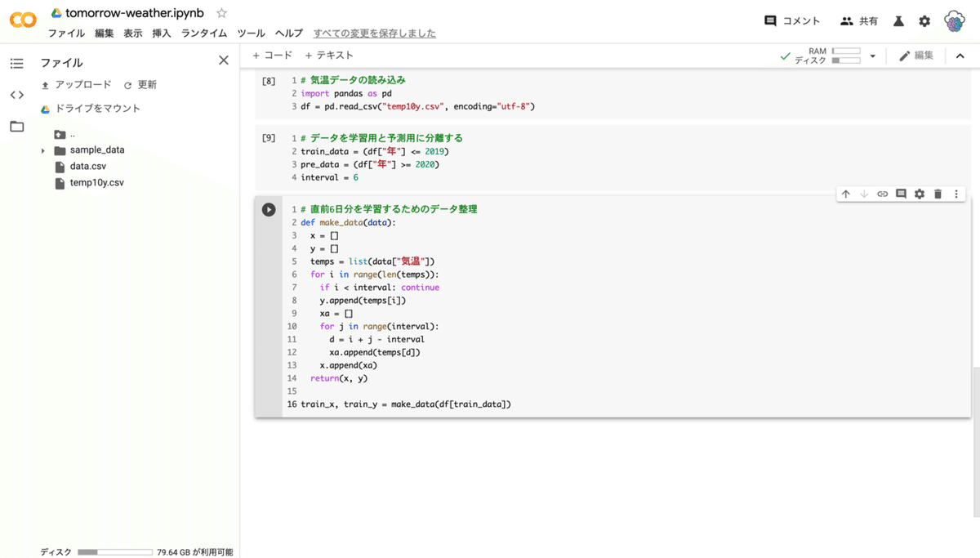The height and width of the screenshot is (558, 980).
Task: Open the 編集 menu
Action: 105,33
